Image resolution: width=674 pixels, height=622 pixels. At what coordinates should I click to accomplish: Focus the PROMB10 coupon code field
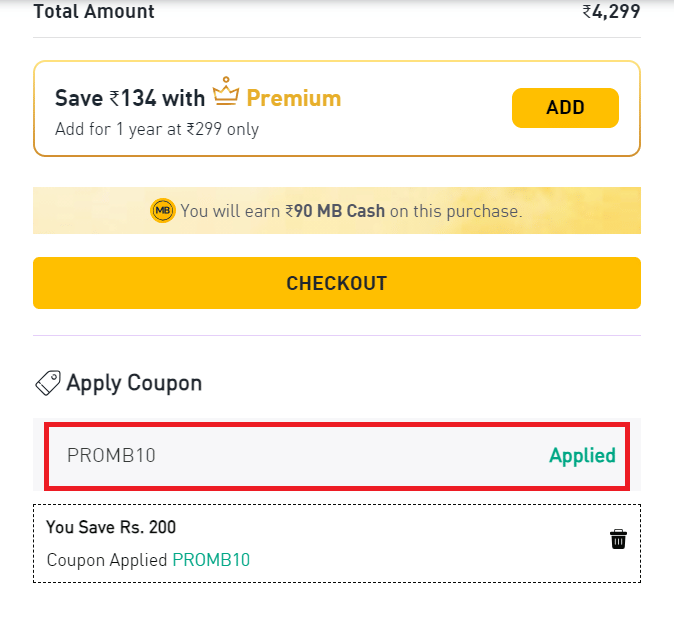coord(290,456)
